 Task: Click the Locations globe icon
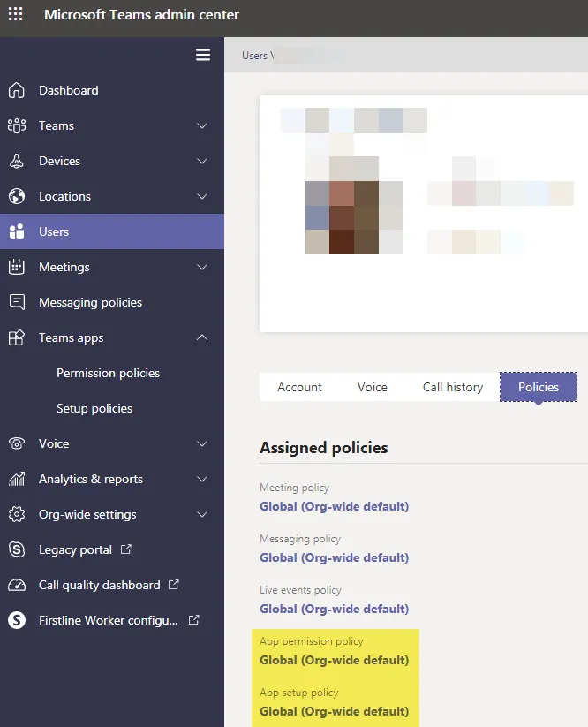coord(17,196)
